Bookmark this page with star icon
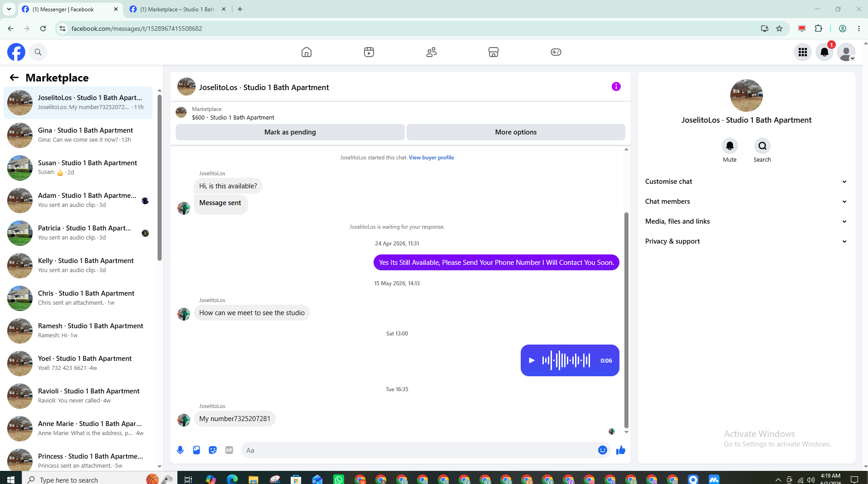This screenshot has height=484, width=868. pos(779,29)
